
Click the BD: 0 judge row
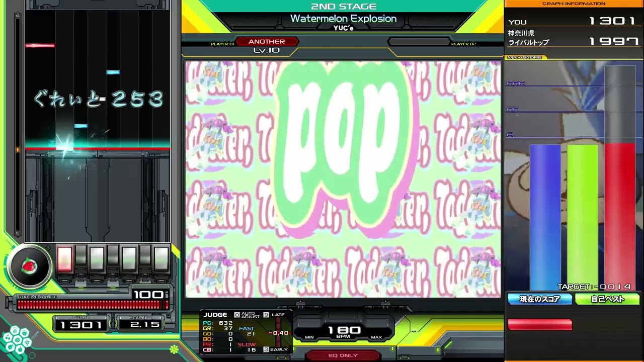[218, 339]
